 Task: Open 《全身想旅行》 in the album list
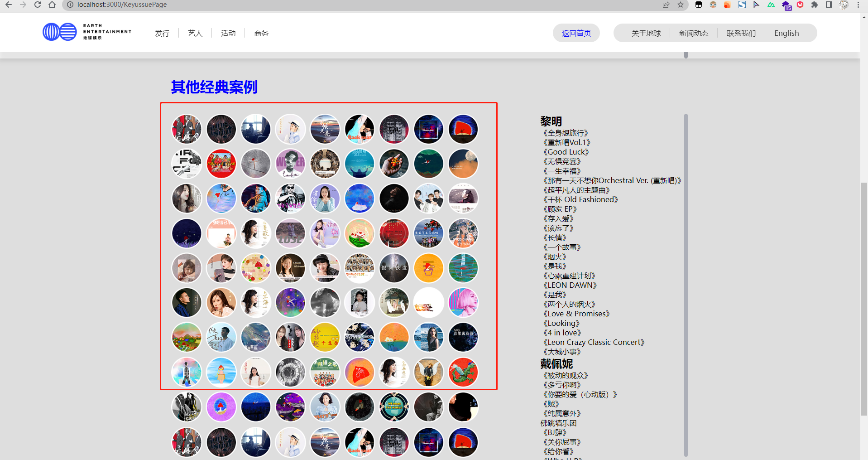[566, 133]
